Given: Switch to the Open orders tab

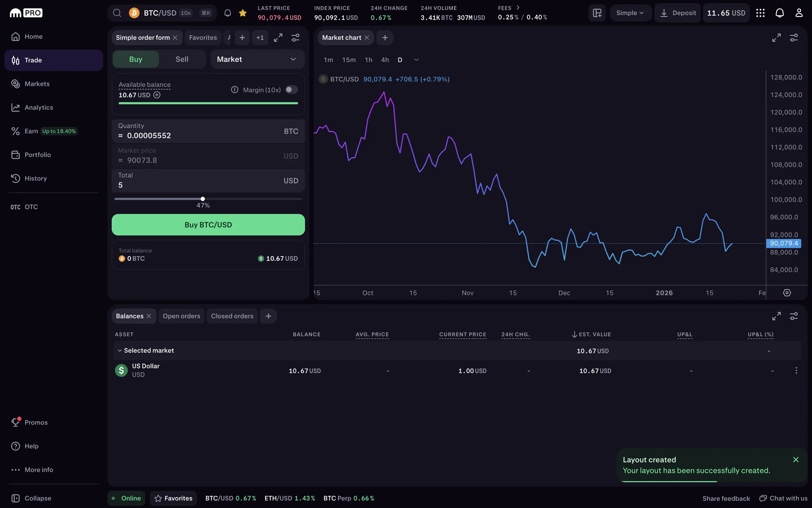Looking at the screenshot, I should point(181,316).
